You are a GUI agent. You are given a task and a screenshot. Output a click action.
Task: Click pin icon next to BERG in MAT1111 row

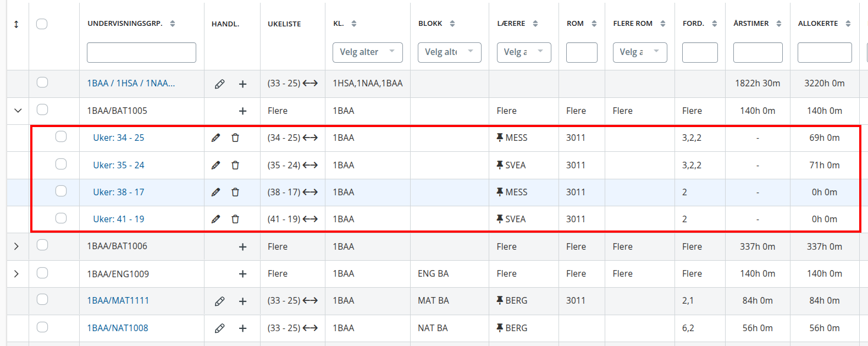coord(500,300)
